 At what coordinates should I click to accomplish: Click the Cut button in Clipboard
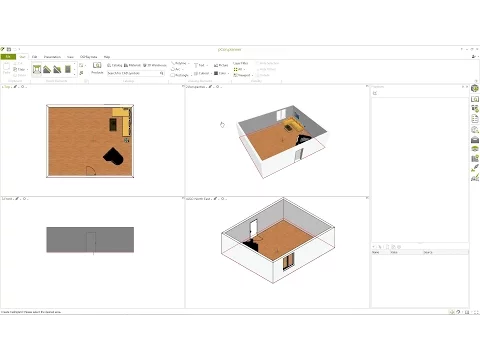(x=18, y=63)
